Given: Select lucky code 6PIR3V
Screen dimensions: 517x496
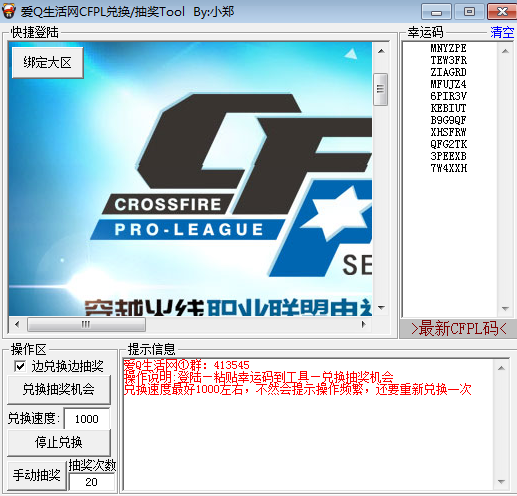Looking at the screenshot, I should pyautogui.click(x=448, y=96).
